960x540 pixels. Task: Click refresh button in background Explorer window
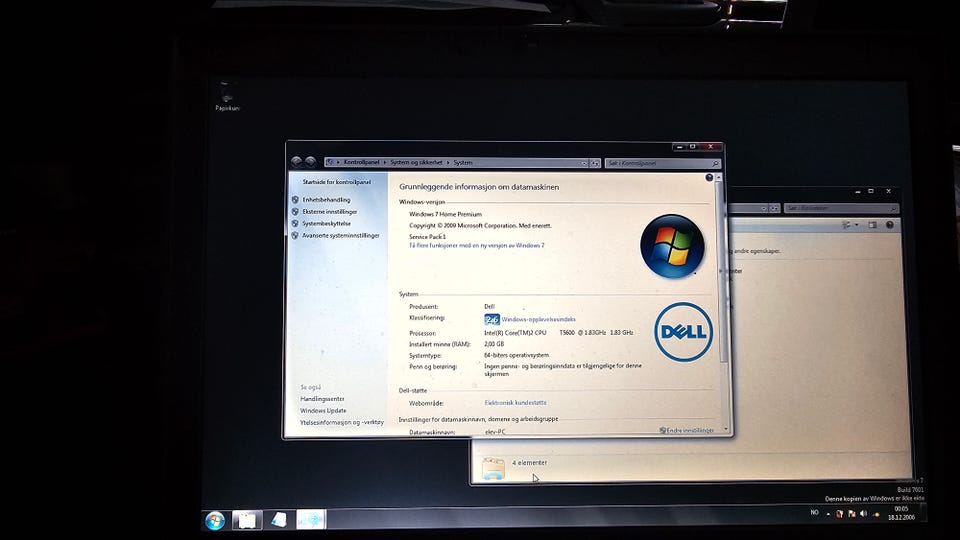point(774,208)
